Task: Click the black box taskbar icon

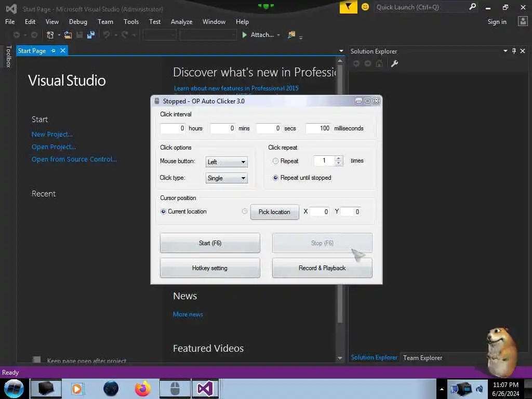Action: (46, 389)
